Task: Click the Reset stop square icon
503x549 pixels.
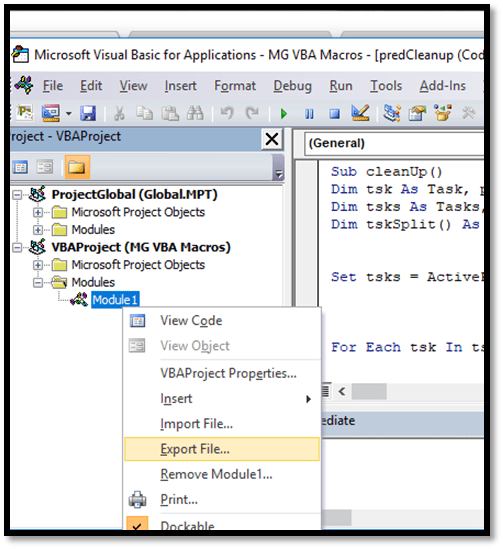Action: point(335,114)
